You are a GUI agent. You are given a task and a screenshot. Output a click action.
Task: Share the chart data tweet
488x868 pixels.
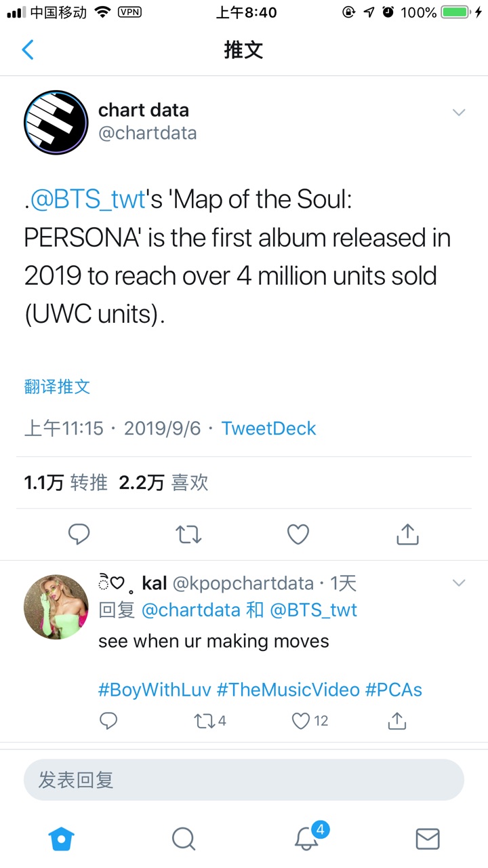click(x=407, y=535)
